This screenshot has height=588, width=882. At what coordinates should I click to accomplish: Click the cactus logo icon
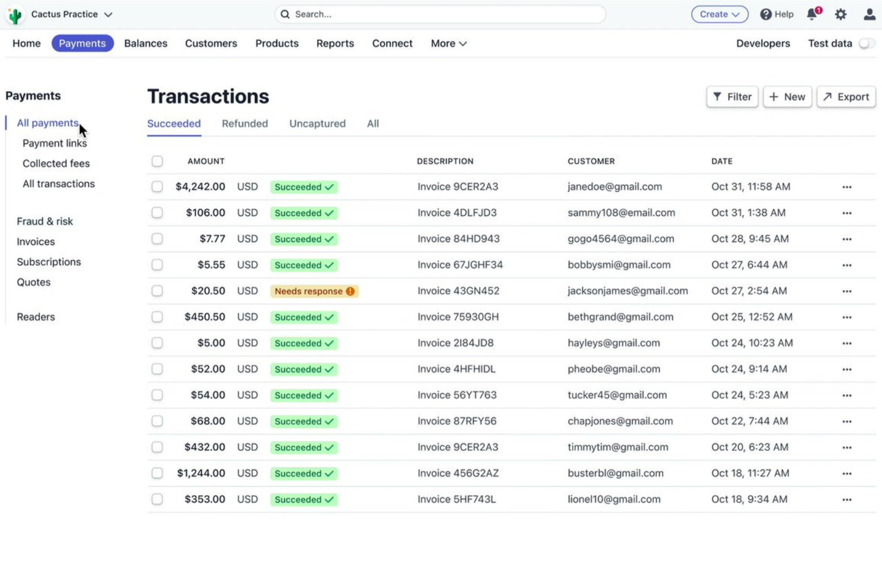(x=15, y=14)
